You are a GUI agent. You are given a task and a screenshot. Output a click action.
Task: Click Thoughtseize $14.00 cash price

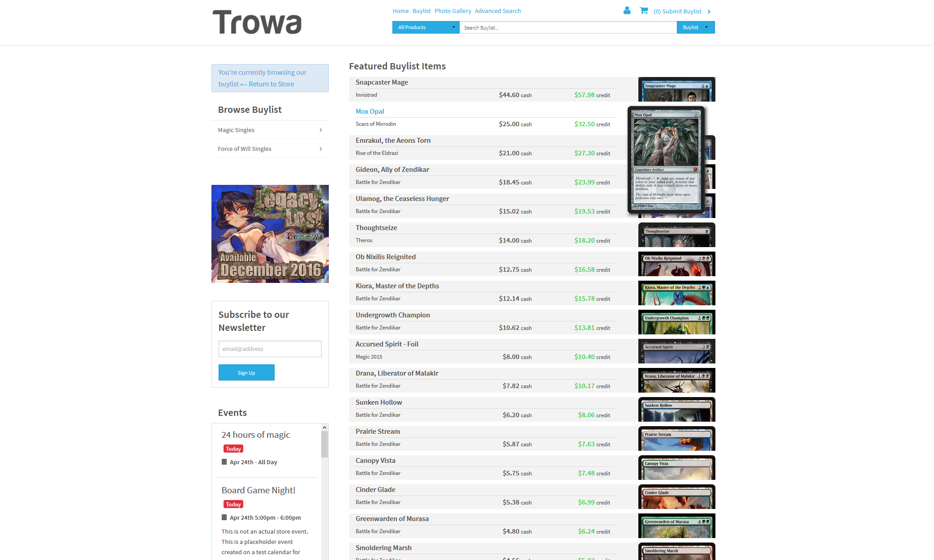point(515,240)
